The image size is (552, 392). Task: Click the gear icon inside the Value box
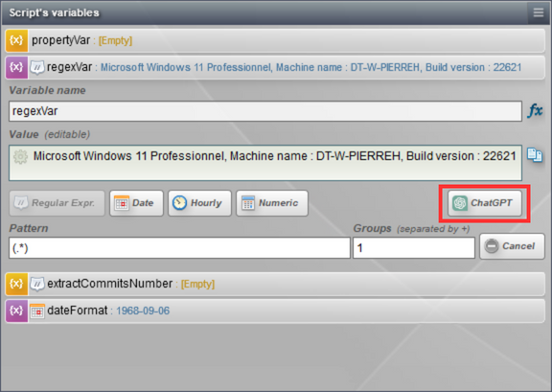pyautogui.click(x=20, y=156)
